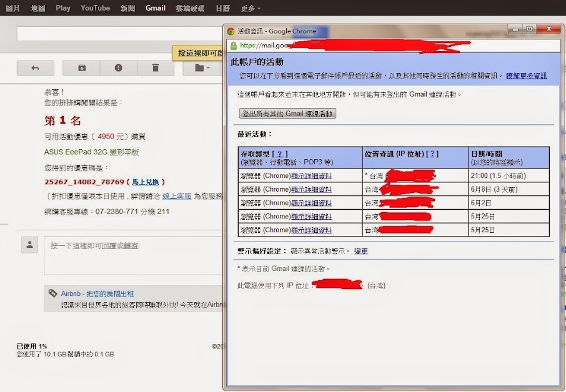Open the 瞭解更多資訊 link
The height and width of the screenshot is (392, 566).
526,76
